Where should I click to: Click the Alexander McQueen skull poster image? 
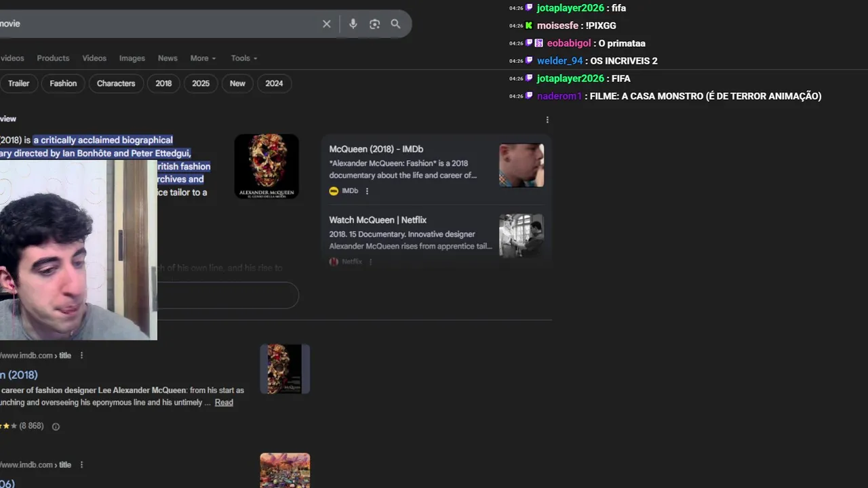(267, 166)
